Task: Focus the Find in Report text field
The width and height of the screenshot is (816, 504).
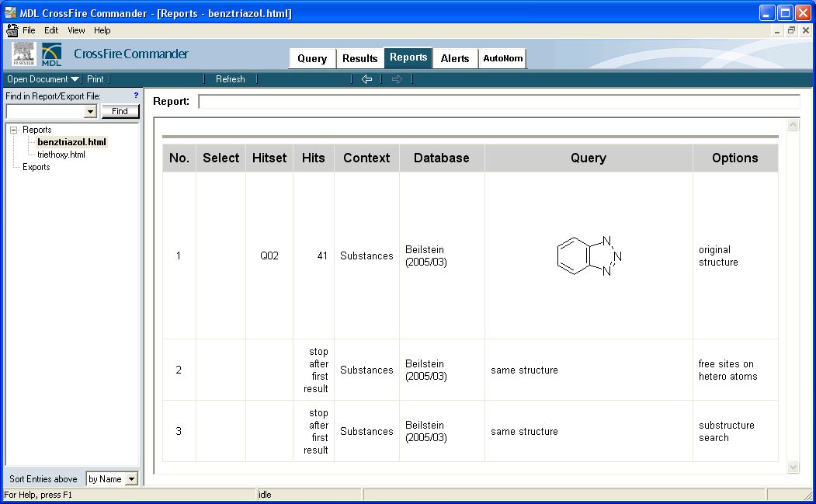Action: tap(45, 111)
